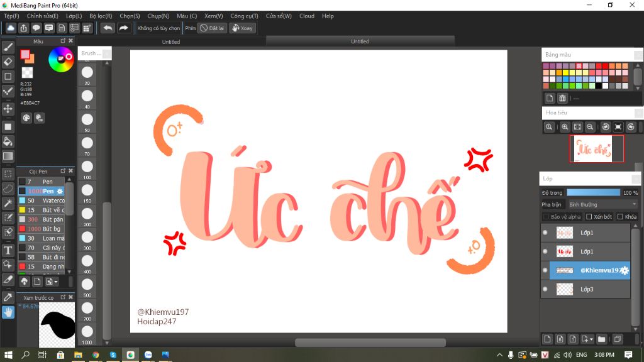Viewport: 644px width, 362px height.
Task: Enable Bảo vệ alpha checkbox
Action: click(546, 217)
